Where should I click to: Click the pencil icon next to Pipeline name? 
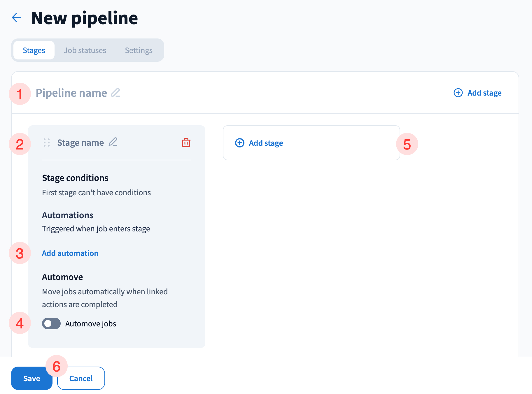(116, 93)
